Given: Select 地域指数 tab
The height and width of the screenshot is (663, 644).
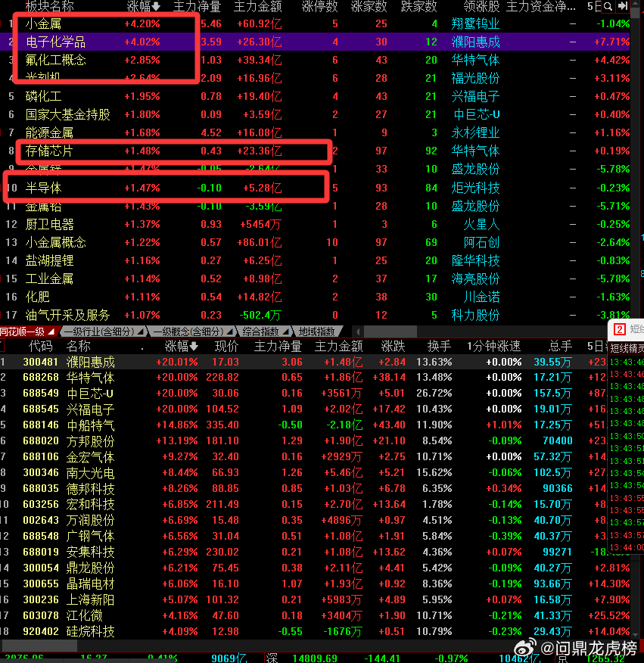Looking at the screenshot, I should (x=317, y=332).
